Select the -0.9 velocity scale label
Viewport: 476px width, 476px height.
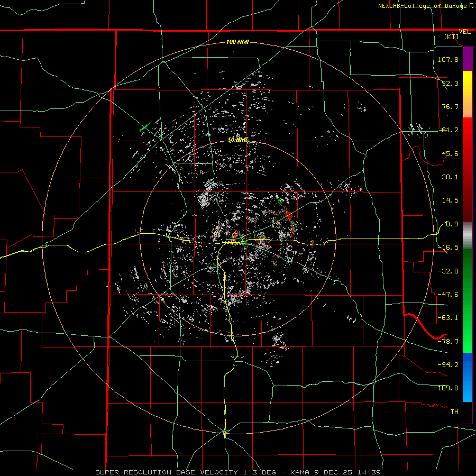[450, 224]
